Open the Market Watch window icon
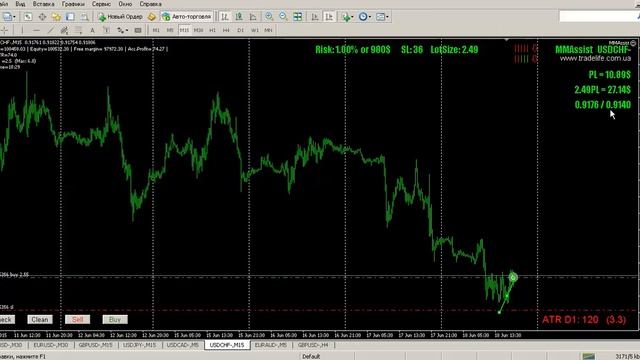This screenshot has height=360, width=640. (x=28, y=17)
